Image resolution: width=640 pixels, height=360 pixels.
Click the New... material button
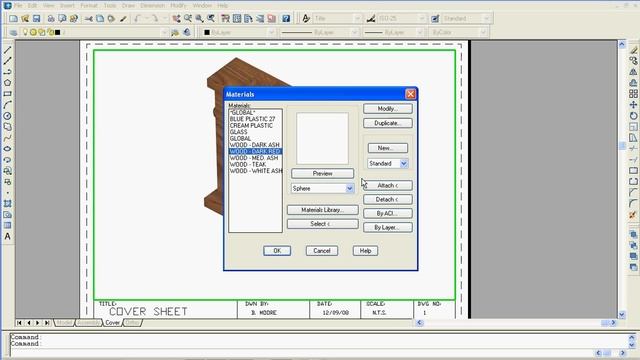coord(388,148)
